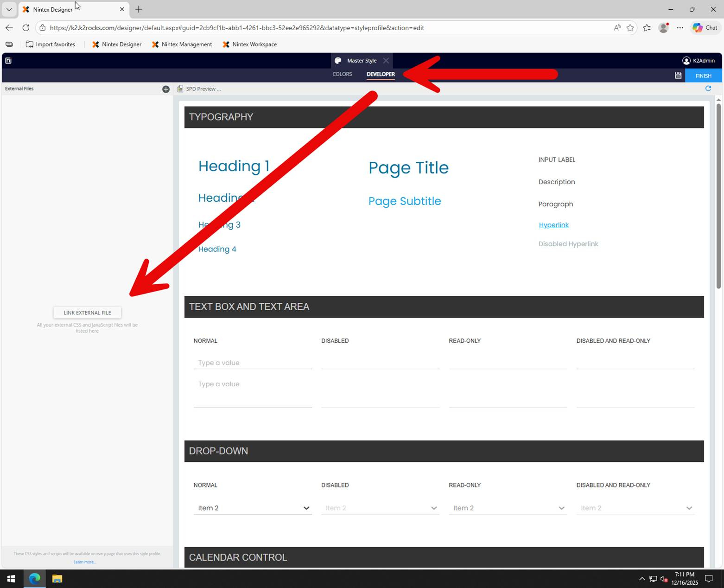Image resolution: width=724 pixels, height=588 pixels.
Task: Click the TYPOGRAPHY section header
Action: pos(444,117)
